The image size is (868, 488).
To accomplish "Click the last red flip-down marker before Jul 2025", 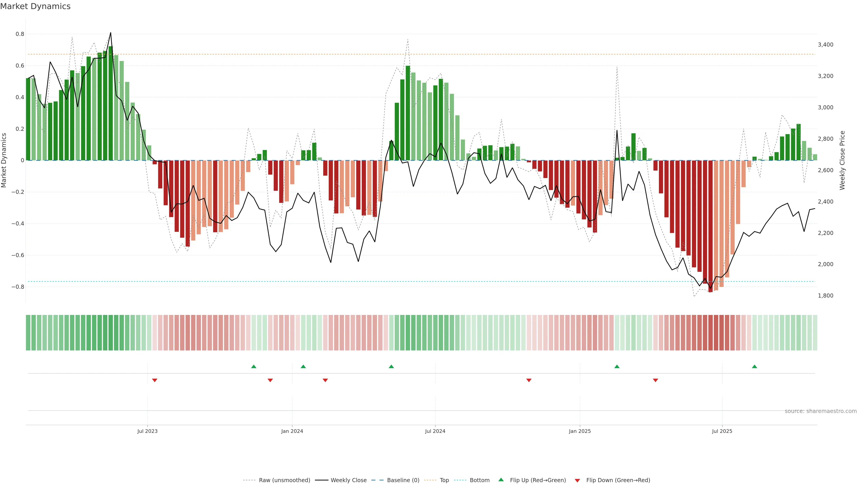I will [655, 380].
